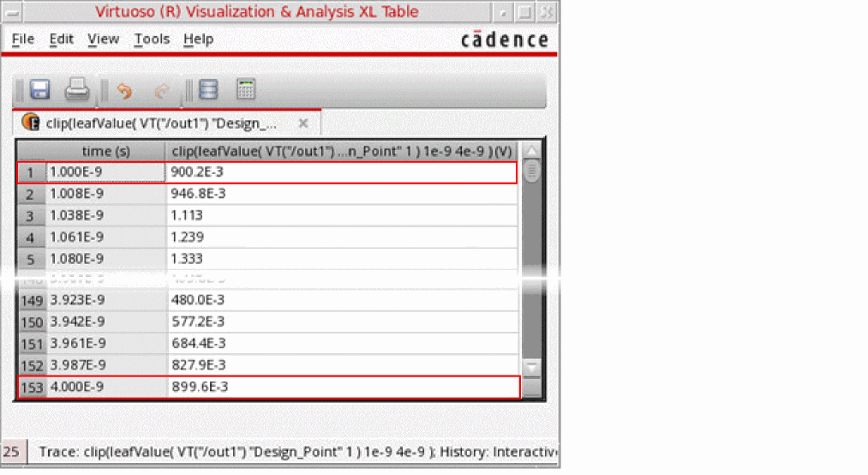Select value cell 900.2E-3

click(342, 172)
